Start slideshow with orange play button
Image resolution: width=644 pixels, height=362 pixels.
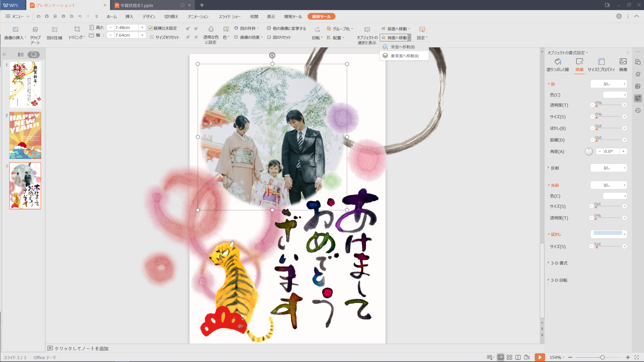(540, 357)
